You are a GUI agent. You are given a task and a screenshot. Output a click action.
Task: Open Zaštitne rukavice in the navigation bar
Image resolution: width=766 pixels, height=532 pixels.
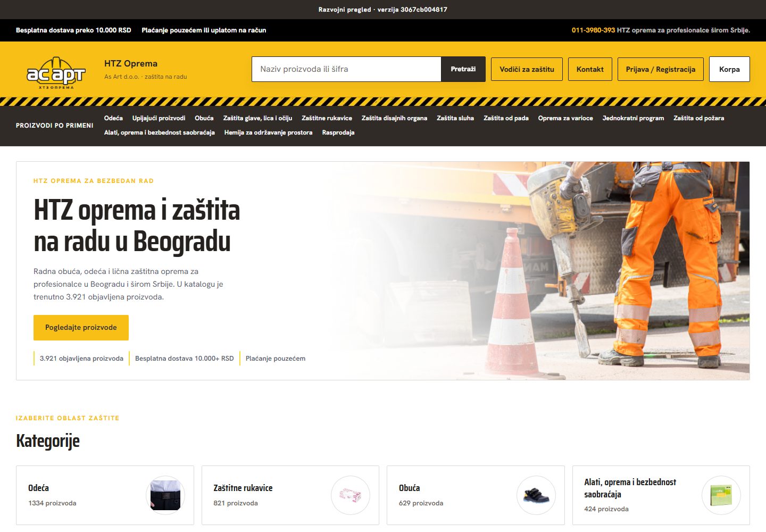point(327,118)
